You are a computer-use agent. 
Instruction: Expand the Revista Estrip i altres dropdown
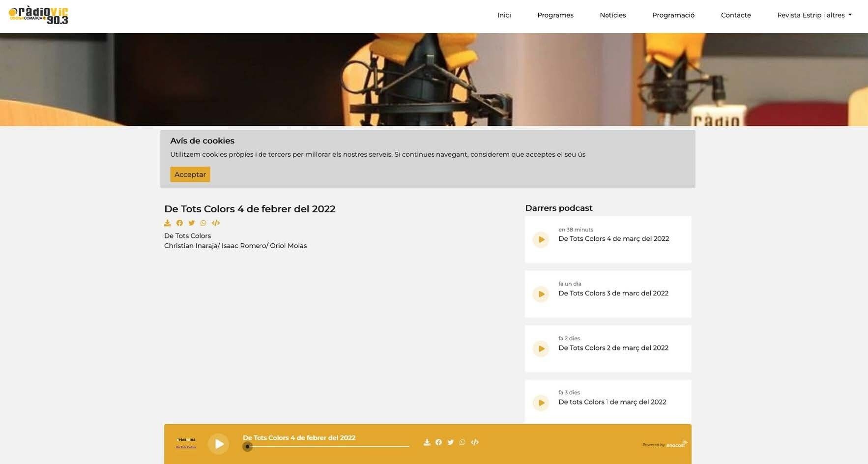814,15
